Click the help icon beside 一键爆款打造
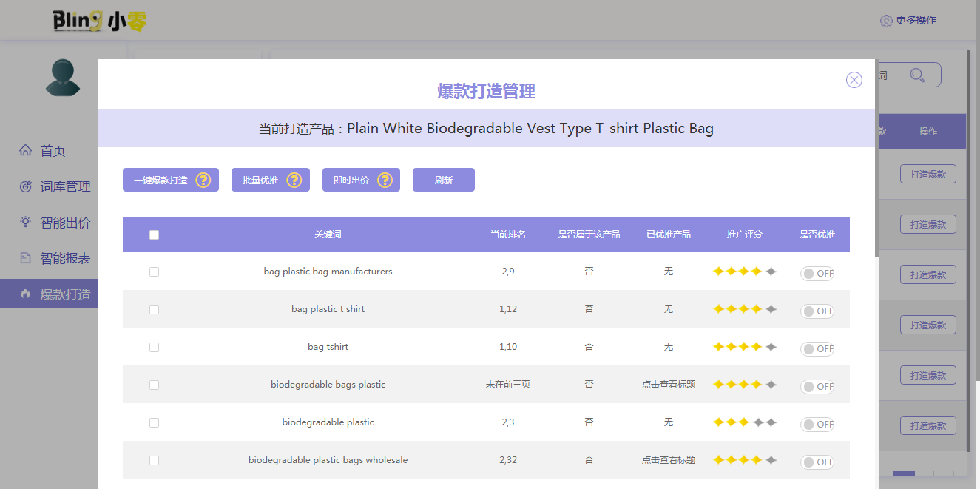The width and height of the screenshot is (980, 489). pos(203,180)
